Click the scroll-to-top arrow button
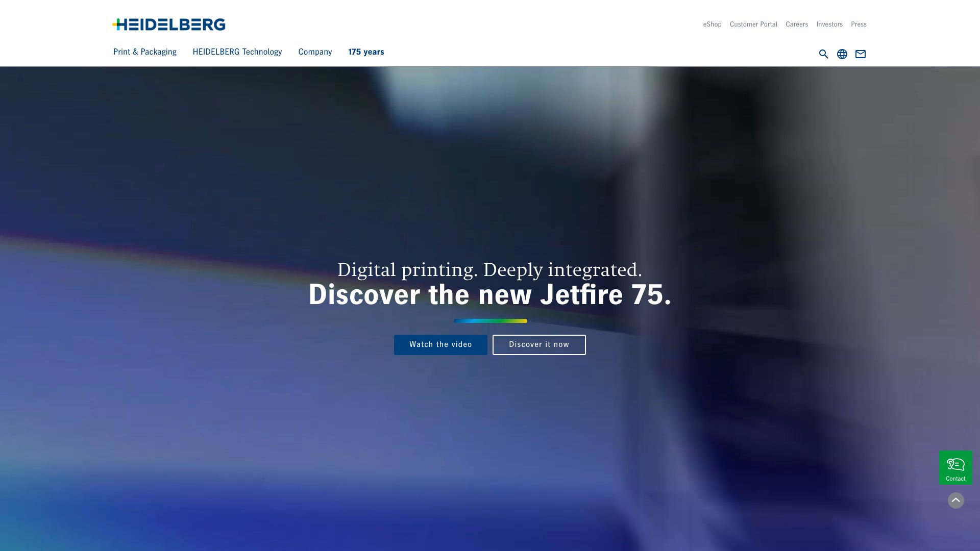The height and width of the screenshot is (551, 980). (956, 500)
